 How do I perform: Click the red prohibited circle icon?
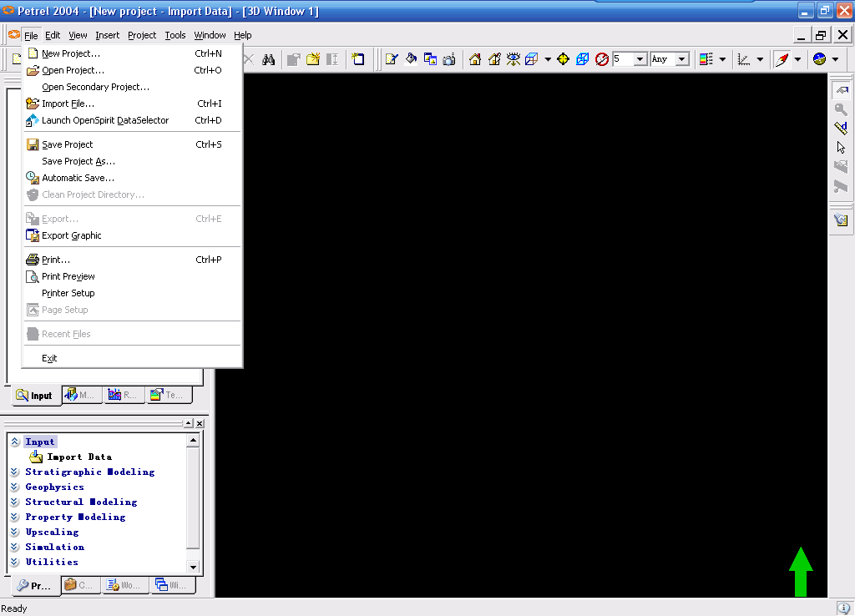601,59
